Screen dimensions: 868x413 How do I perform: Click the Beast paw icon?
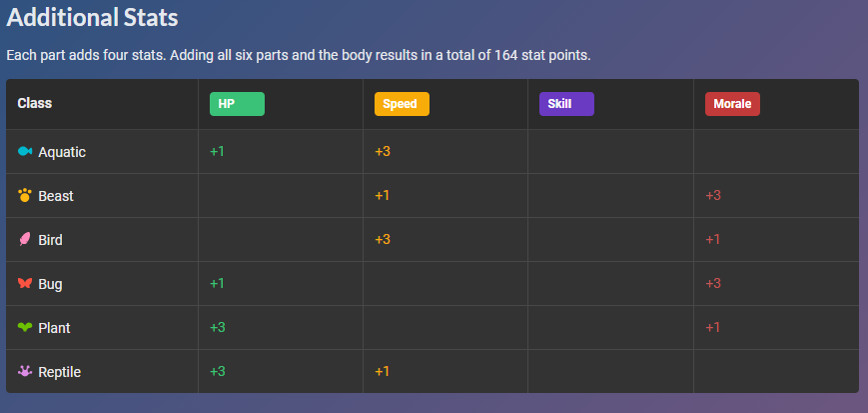pos(25,196)
